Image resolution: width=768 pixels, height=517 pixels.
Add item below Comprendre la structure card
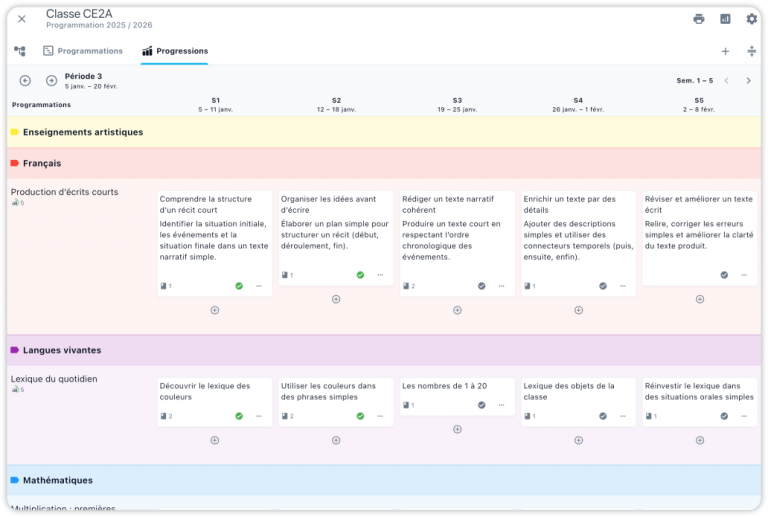click(215, 310)
